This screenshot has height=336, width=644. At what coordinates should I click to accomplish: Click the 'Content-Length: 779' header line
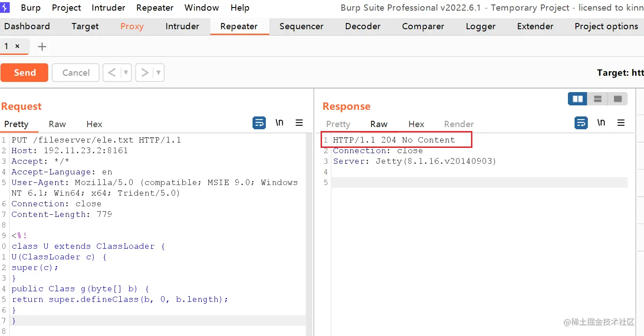click(62, 214)
